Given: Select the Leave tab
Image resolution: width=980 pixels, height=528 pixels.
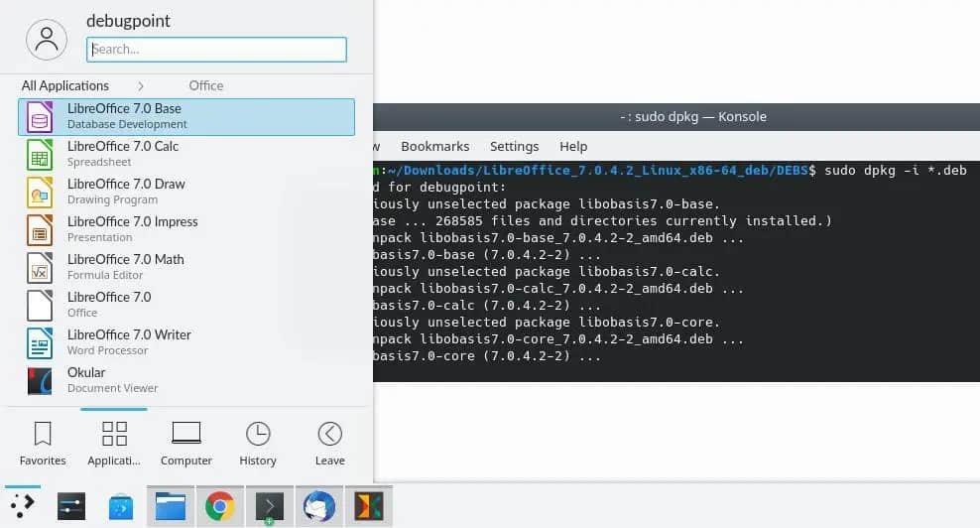Looking at the screenshot, I should click(x=329, y=443).
